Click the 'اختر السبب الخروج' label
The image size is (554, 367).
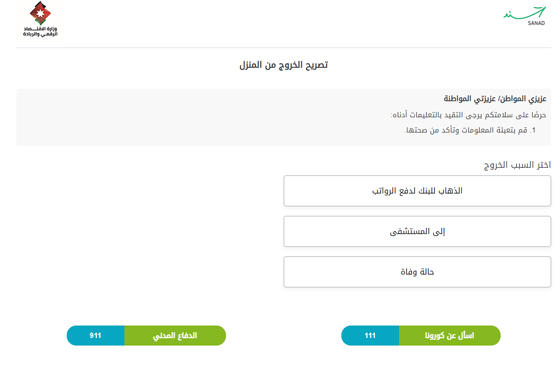tap(517, 165)
